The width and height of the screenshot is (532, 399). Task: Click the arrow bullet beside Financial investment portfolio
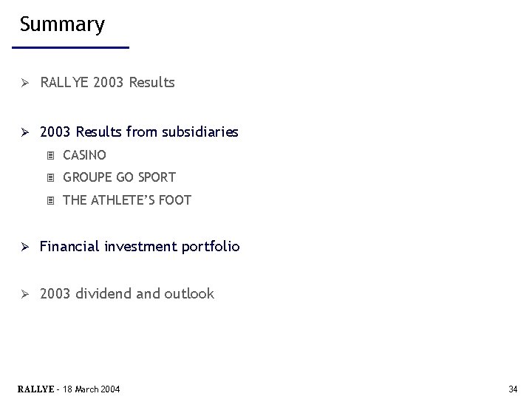pyautogui.click(x=25, y=247)
